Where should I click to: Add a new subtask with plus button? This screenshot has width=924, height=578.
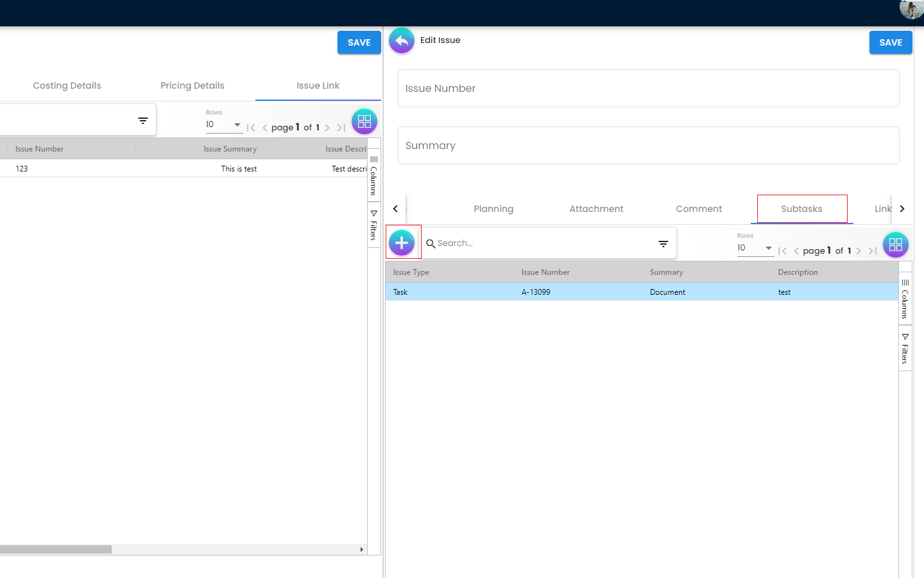402,243
